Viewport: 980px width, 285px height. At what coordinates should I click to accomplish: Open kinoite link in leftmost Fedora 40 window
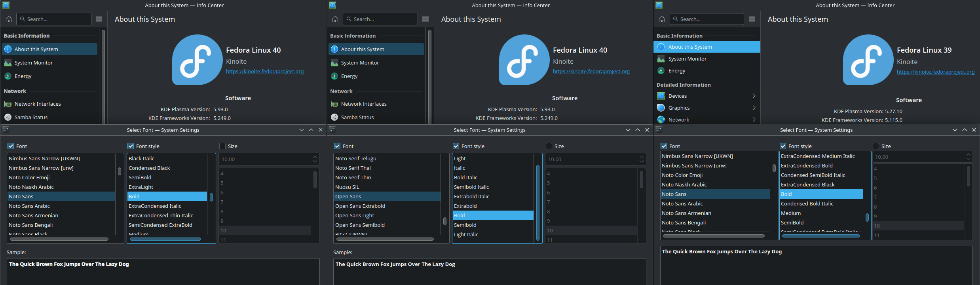tap(265, 71)
